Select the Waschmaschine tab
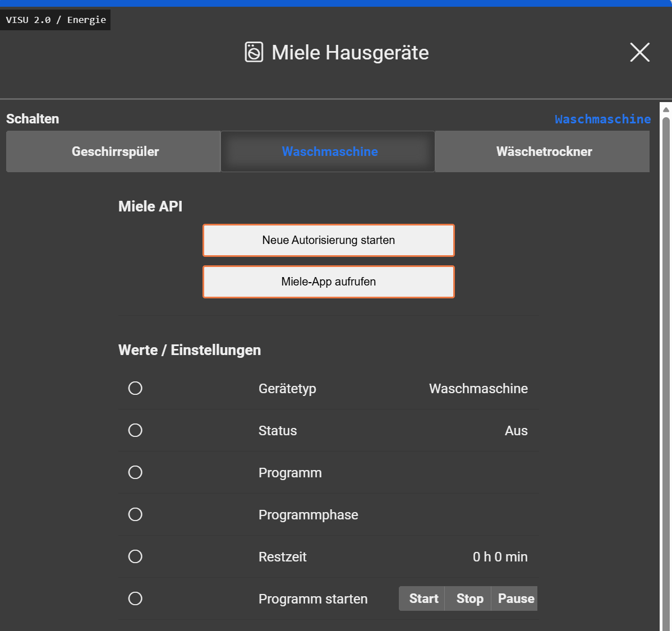Screen dimensions: 672x631 click(329, 151)
